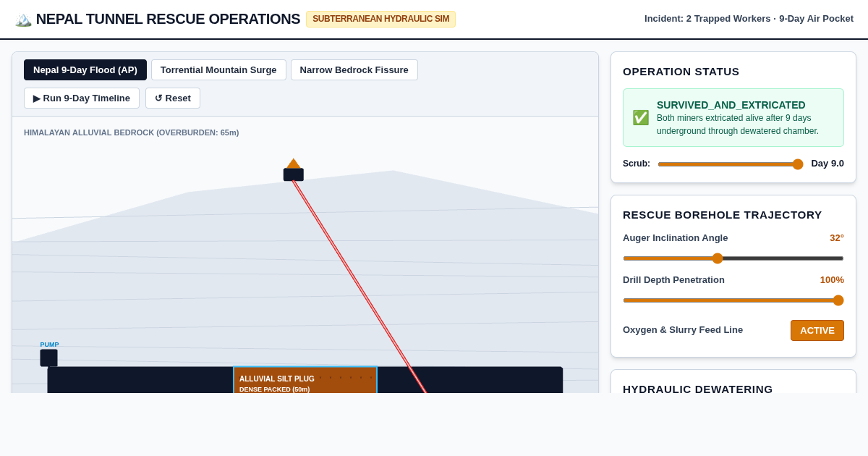The image size is (868, 456).
Task: Switch to Torrential Mountain Surge scenario
Action: (x=218, y=69)
